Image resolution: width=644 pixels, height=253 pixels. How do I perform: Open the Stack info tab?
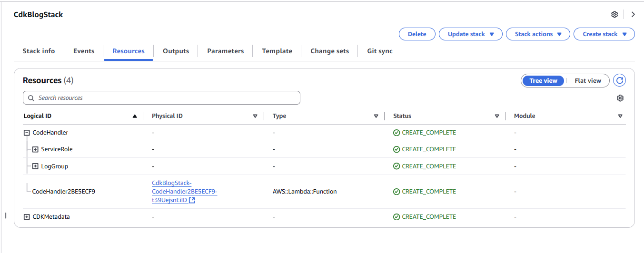tap(39, 51)
